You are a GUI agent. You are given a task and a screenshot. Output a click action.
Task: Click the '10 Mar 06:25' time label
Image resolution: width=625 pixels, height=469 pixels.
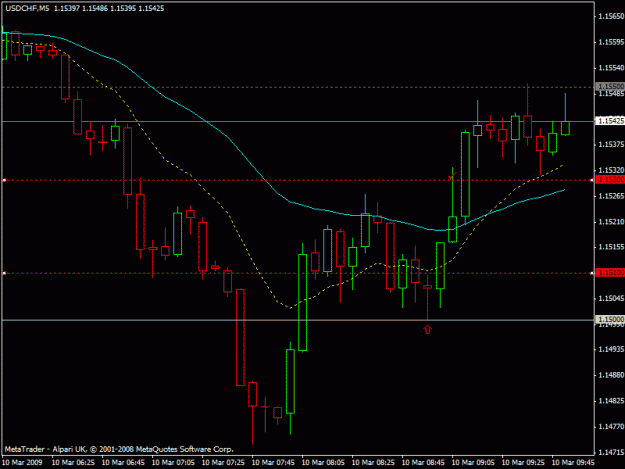click(73, 463)
